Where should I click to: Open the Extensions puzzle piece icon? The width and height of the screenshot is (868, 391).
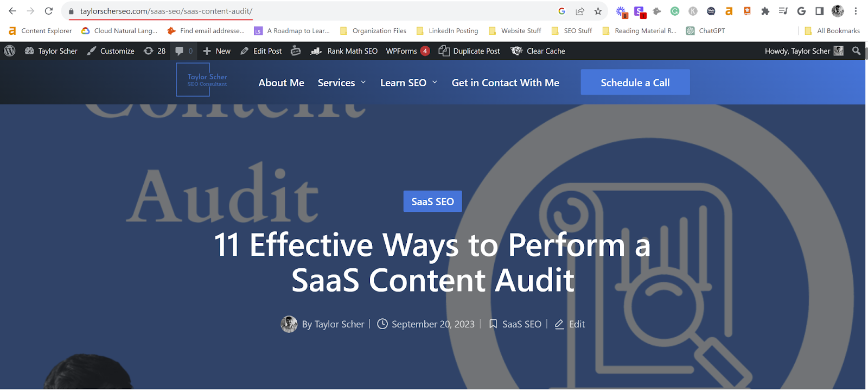tap(765, 11)
